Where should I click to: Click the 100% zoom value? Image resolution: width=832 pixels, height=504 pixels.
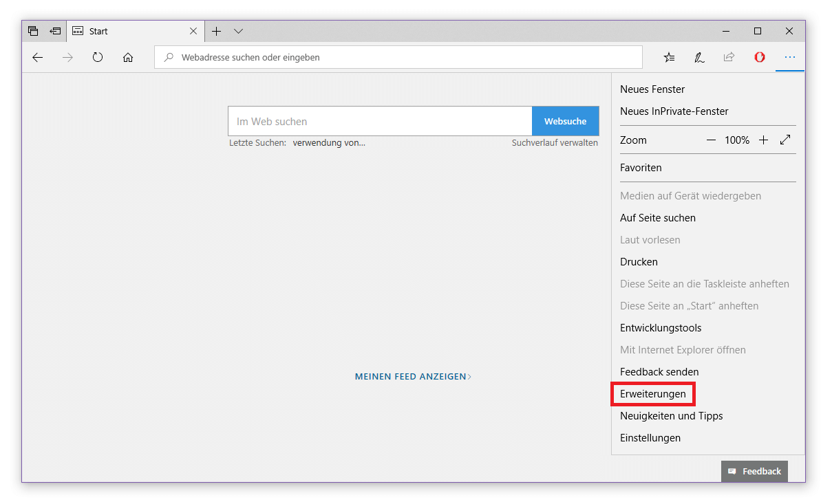tap(737, 140)
